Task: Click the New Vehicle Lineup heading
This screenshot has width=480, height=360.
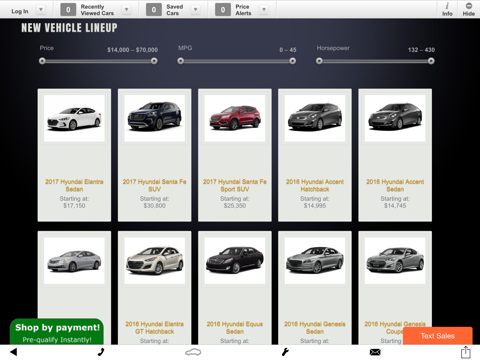Action: (69, 28)
